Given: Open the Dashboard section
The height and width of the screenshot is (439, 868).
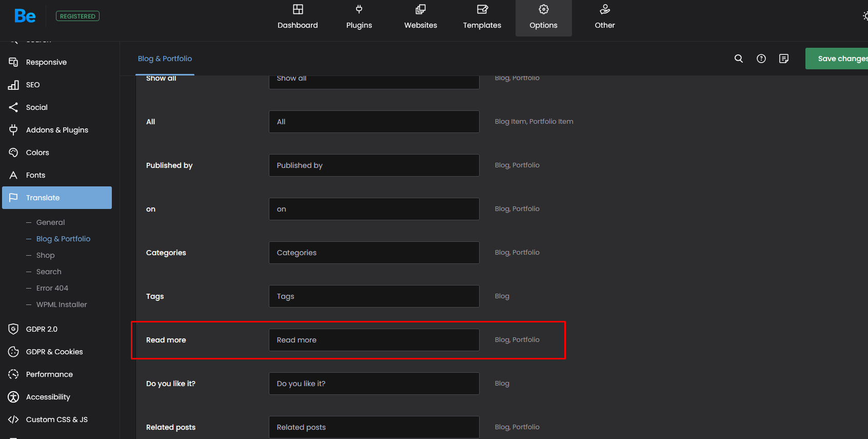Looking at the screenshot, I should (x=298, y=17).
